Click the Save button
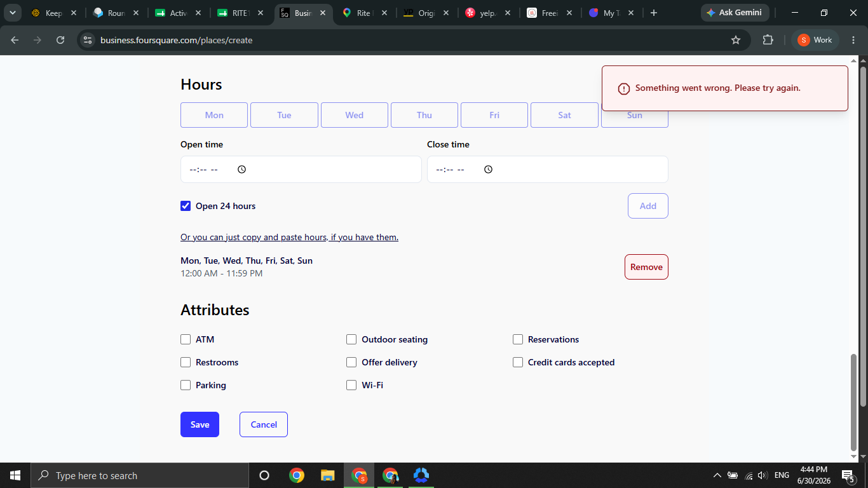Image resolution: width=868 pixels, height=488 pixels. pos(200,424)
